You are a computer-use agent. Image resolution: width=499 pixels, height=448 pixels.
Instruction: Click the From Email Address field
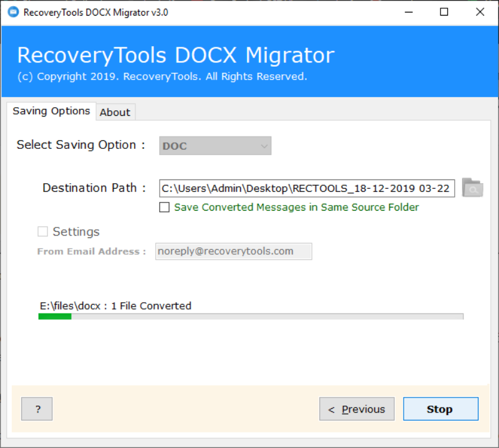[233, 252]
